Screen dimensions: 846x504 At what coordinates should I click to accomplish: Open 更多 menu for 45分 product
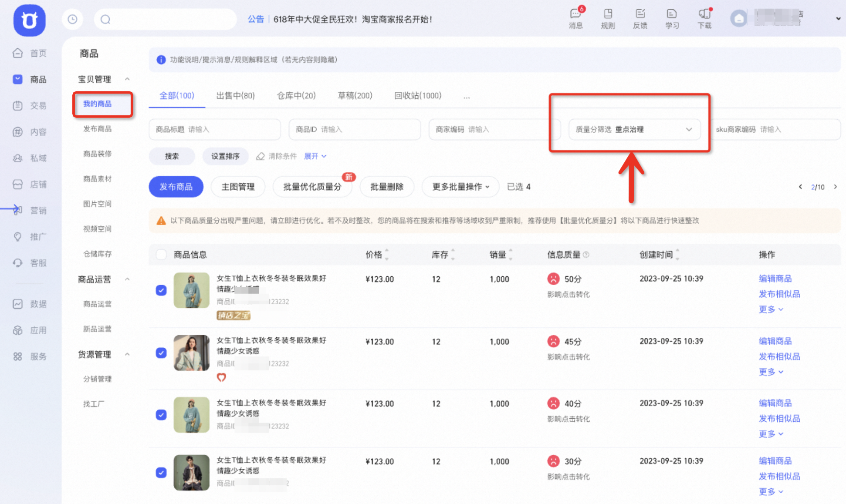coord(771,372)
